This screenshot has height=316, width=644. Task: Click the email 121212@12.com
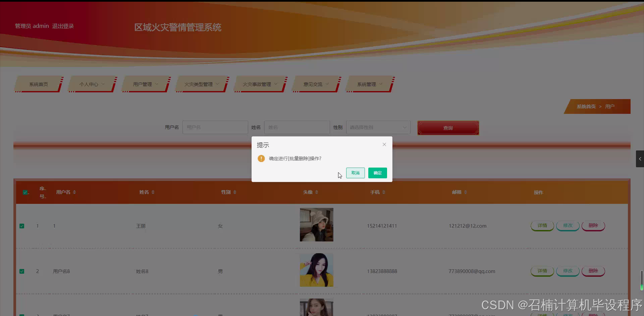[468, 226]
